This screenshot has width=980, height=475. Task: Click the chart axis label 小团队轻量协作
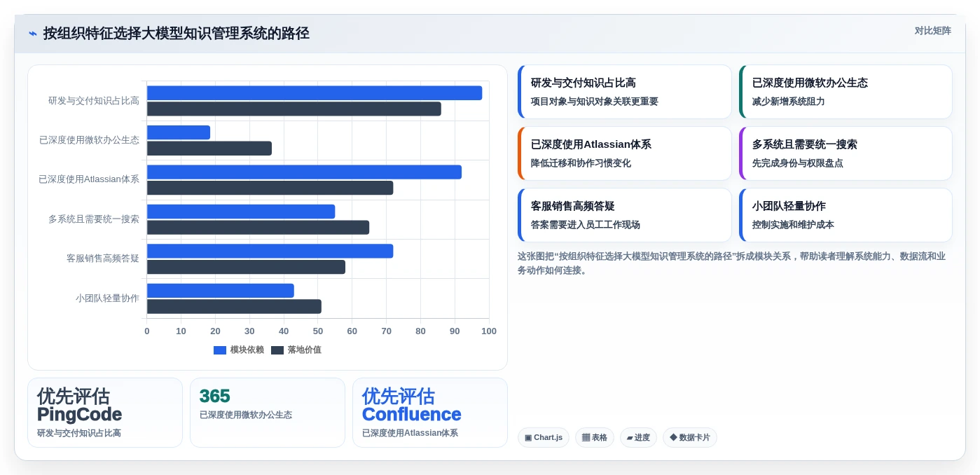[107, 298]
